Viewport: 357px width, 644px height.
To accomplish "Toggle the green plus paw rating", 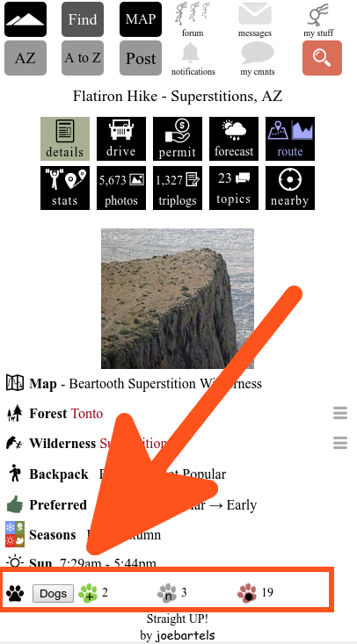I will click(88, 593).
